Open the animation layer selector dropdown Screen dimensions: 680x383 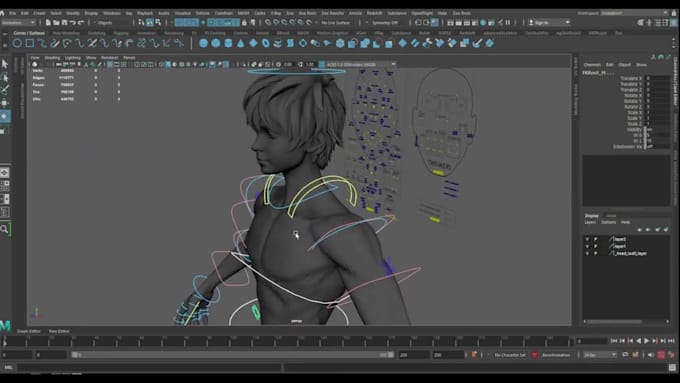[x=556, y=355]
